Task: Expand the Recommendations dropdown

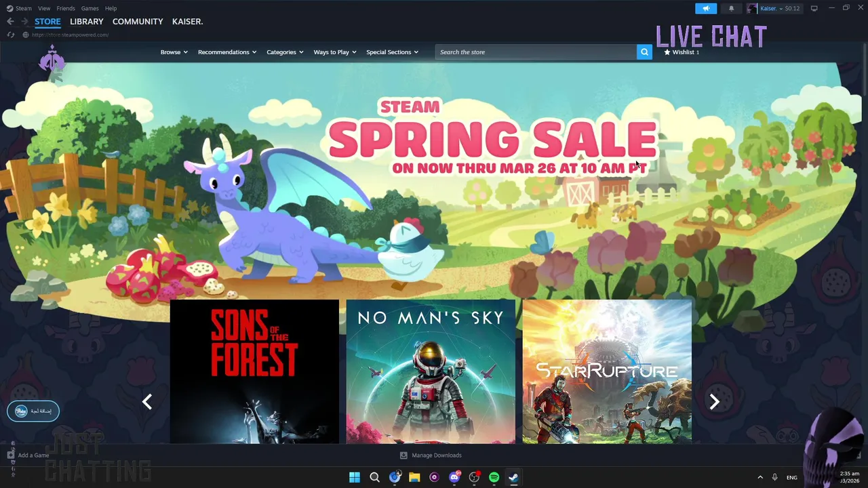Action: click(226, 52)
